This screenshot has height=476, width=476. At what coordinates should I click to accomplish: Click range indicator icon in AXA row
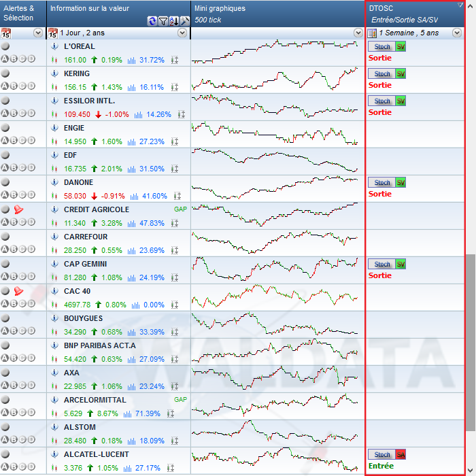(175, 386)
